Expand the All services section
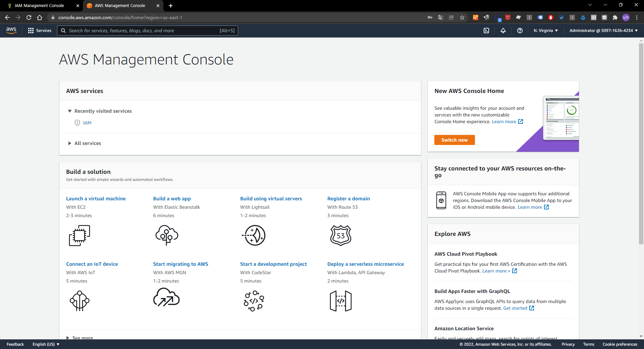Viewport: 644px width, 349px height. [70, 143]
